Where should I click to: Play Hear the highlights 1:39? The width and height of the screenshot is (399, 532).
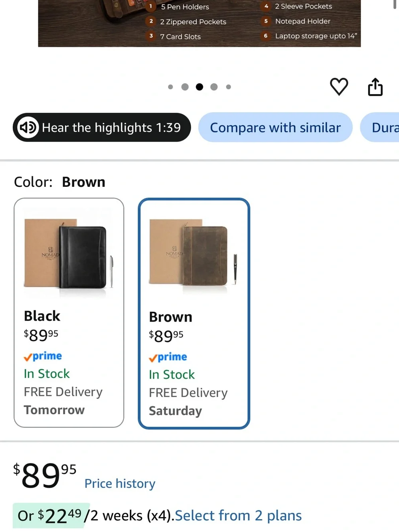(x=102, y=127)
